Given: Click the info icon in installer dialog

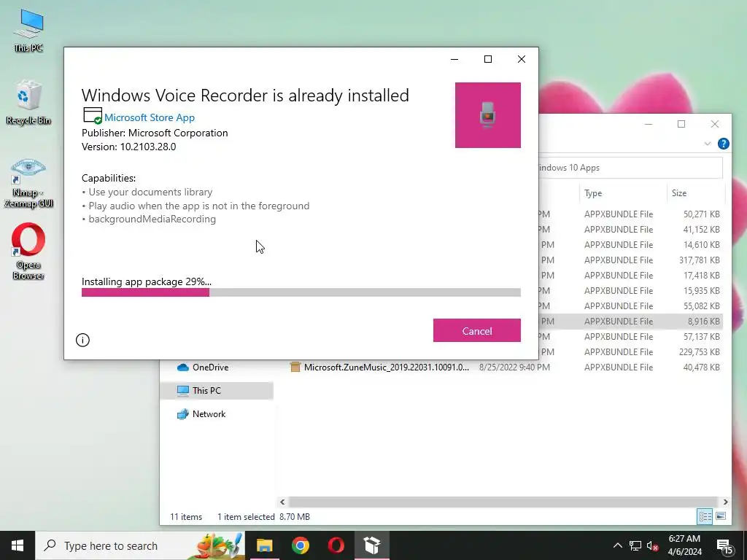Looking at the screenshot, I should coord(82,340).
